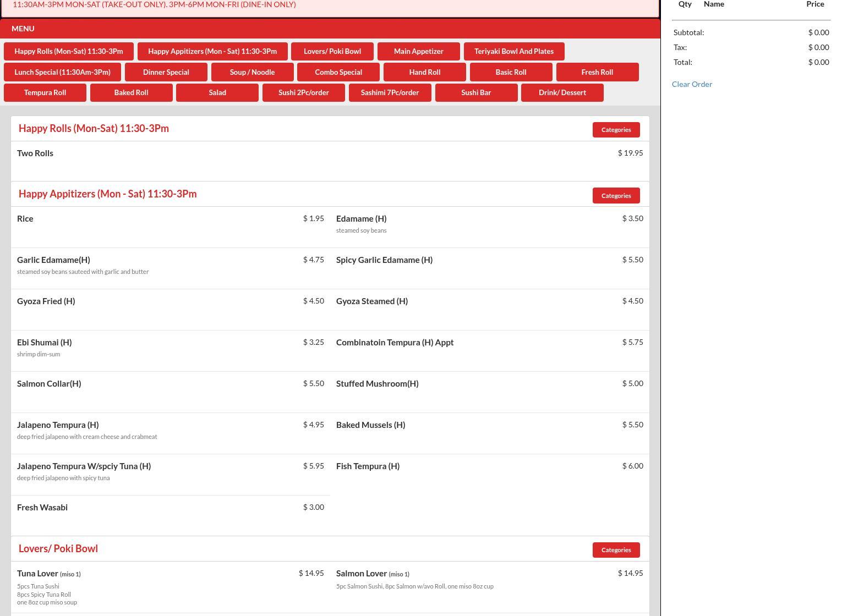Viewport: 842px width, 616px height.
Task: Click the Happy Rolls section heading
Action: [94, 128]
